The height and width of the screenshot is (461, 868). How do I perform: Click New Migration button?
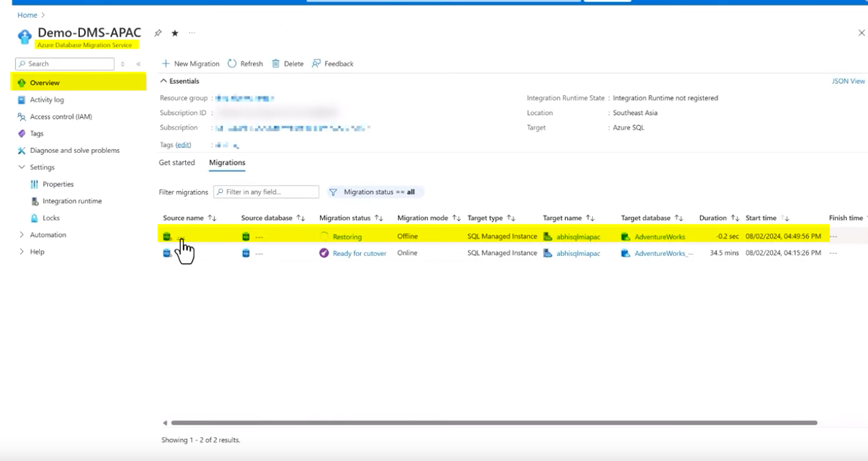pyautogui.click(x=190, y=64)
